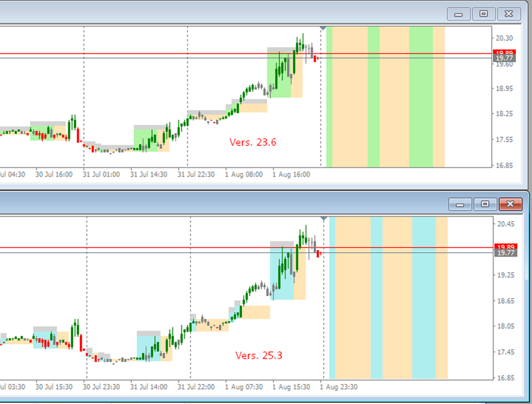
Task: Click the 20.45 price scale value
Action: 505,224
